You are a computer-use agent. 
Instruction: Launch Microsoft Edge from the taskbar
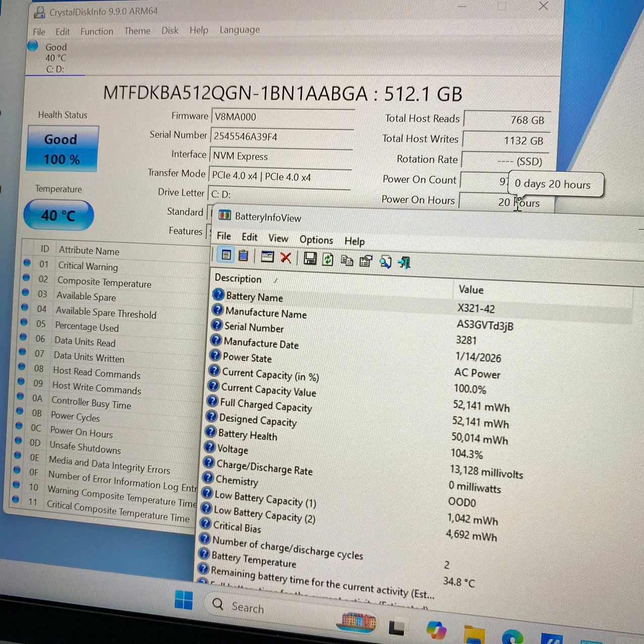(512, 637)
